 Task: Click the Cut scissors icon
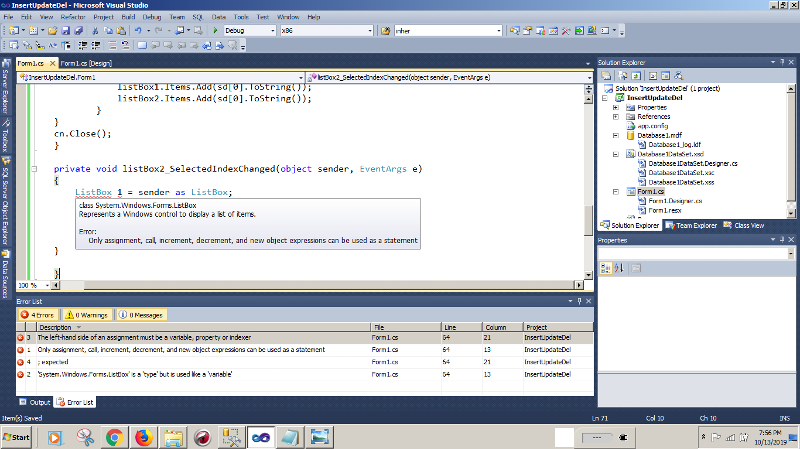(x=95, y=31)
